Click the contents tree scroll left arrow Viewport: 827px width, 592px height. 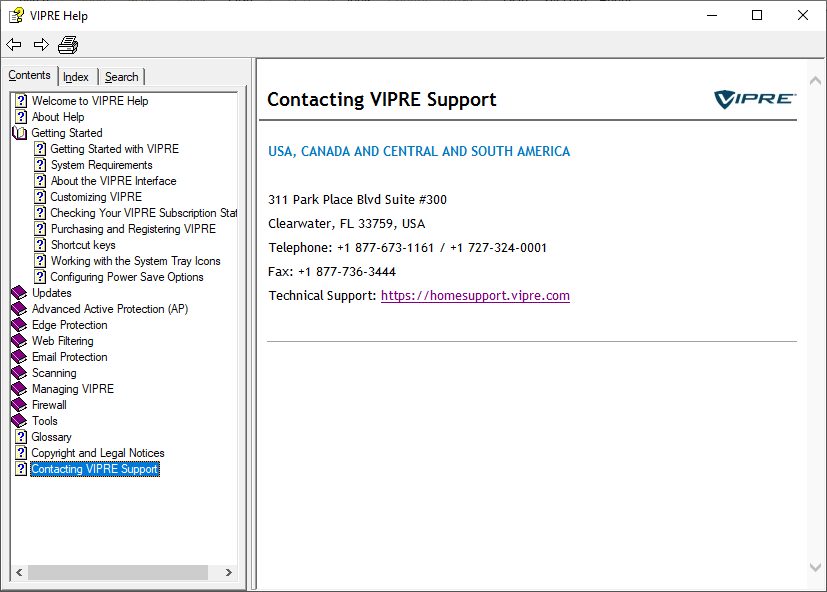pos(19,572)
